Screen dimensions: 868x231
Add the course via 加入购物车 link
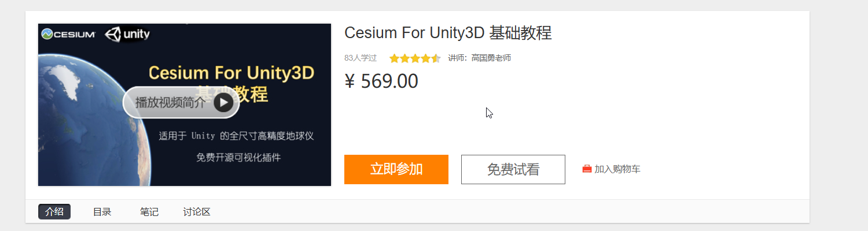[617, 169]
